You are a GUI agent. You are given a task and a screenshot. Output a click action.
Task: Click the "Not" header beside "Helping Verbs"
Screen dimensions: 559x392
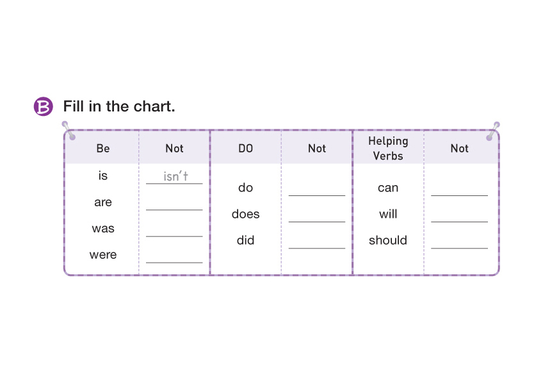pyautogui.click(x=460, y=149)
